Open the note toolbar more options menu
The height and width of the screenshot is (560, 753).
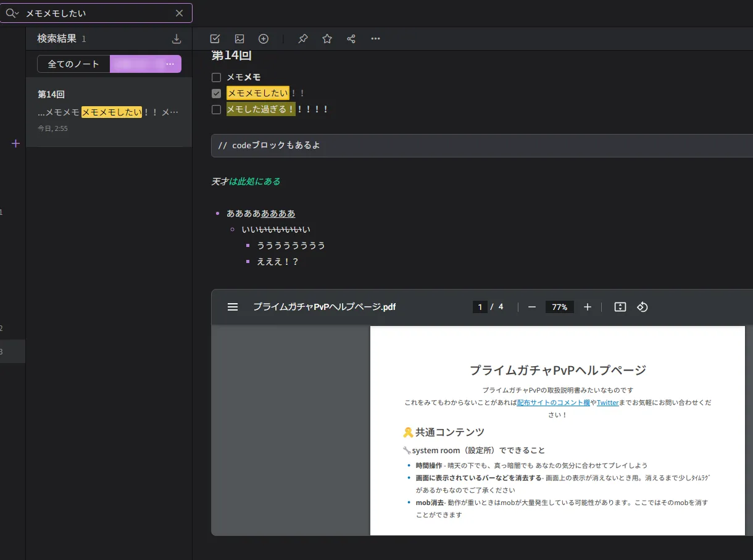tap(375, 39)
